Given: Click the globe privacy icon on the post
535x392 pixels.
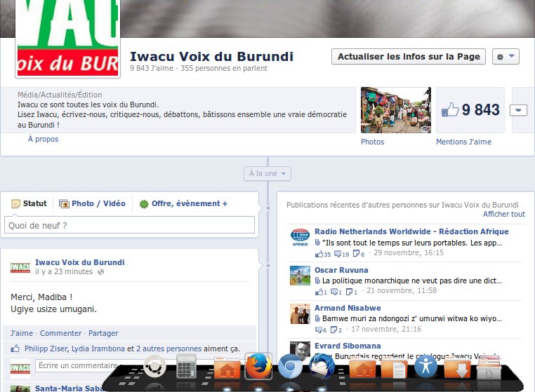Looking at the screenshot, I should coord(100,271).
